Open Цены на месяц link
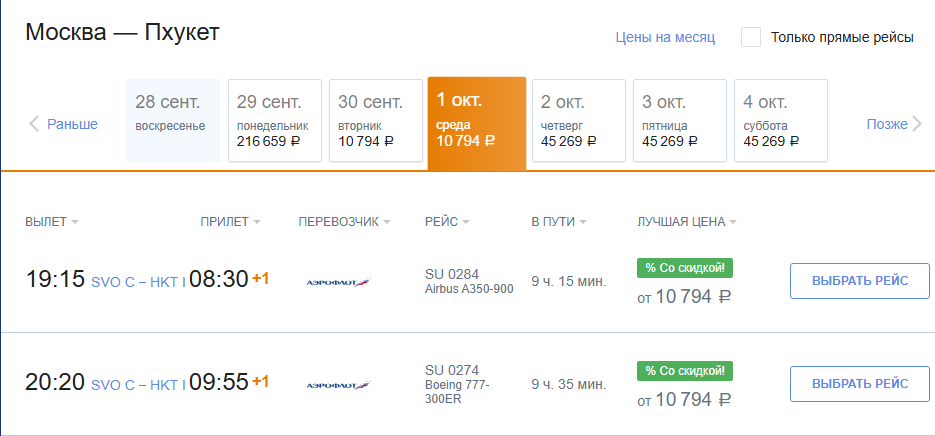This screenshot has height=436, width=935. (x=665, y=38)
